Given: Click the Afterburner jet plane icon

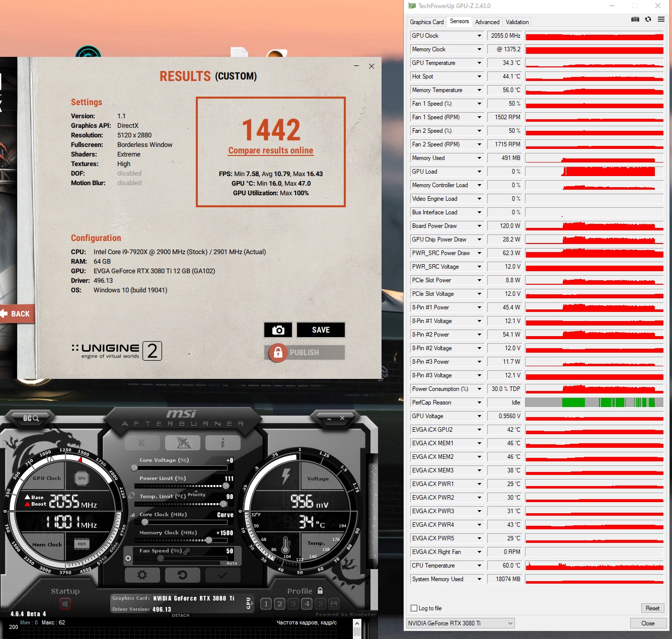Looking at the screenshot, I should (182, 443).
